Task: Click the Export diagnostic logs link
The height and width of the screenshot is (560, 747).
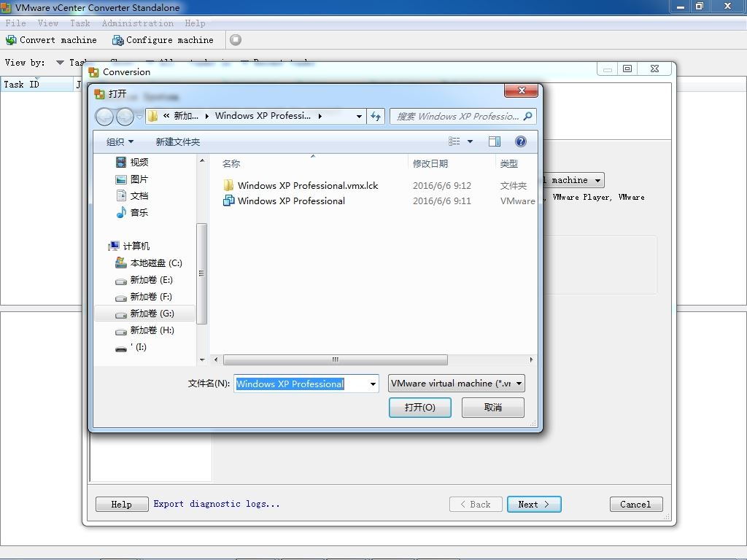Action: tap(216, 504)
